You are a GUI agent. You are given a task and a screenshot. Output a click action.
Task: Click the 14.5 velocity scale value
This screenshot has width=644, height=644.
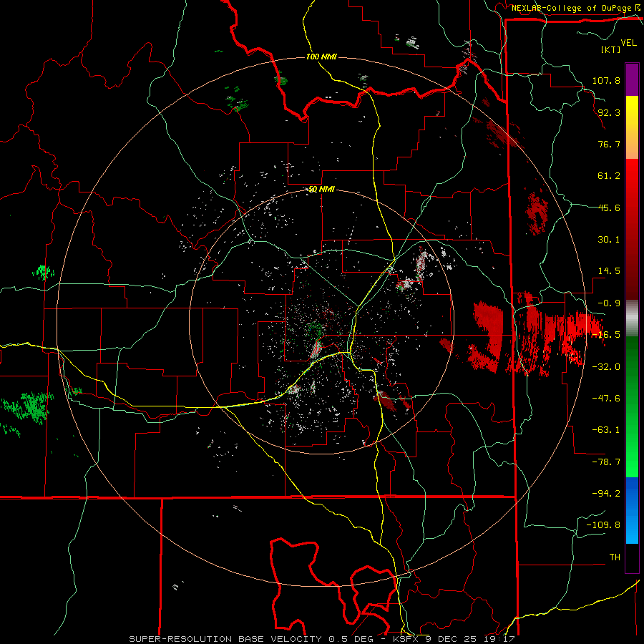pyautogui.click(x=609, y=271)
